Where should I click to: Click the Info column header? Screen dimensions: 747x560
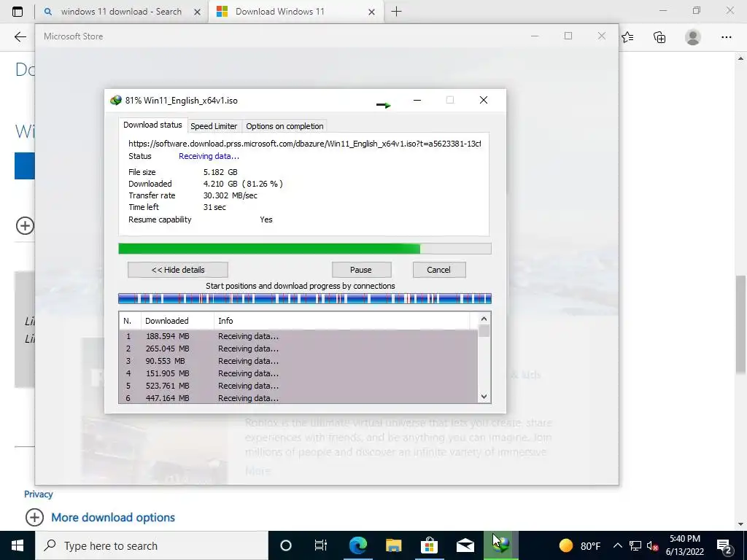pyautogui.click(x=341, y=321)
